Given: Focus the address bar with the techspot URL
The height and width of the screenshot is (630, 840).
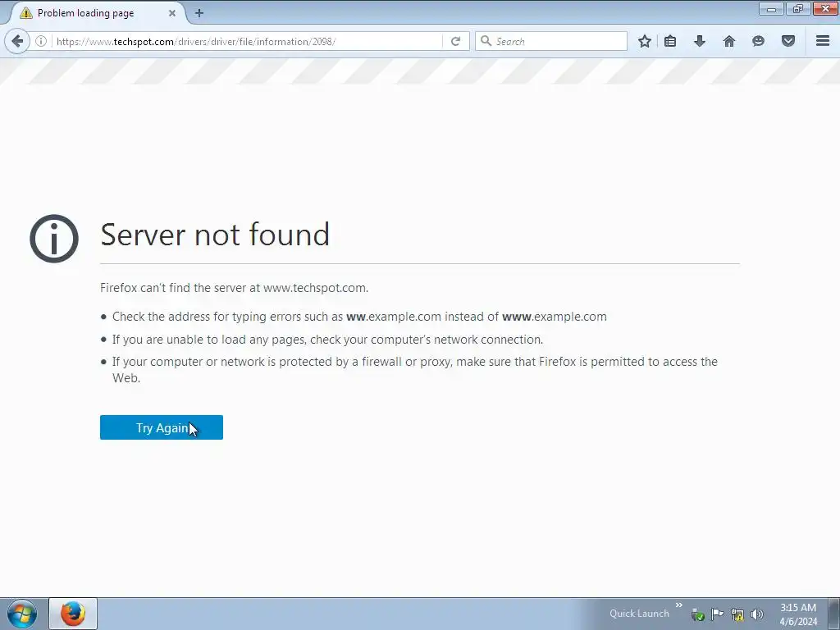Looking at the screenshot, I should pyautogui.click(x=246, y=41).
